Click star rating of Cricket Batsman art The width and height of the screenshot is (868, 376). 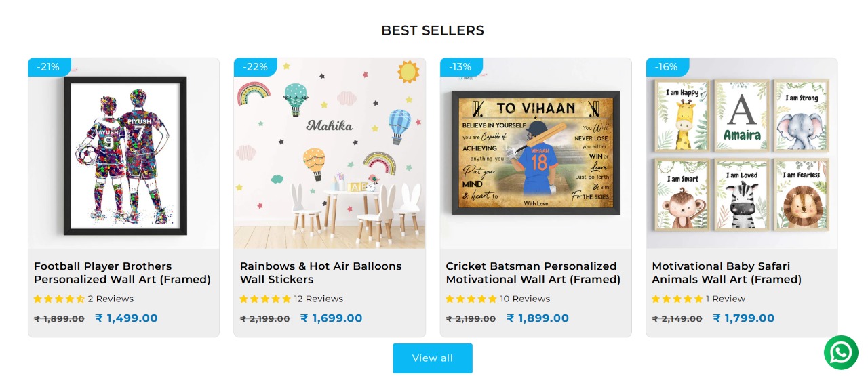(471, 299)
